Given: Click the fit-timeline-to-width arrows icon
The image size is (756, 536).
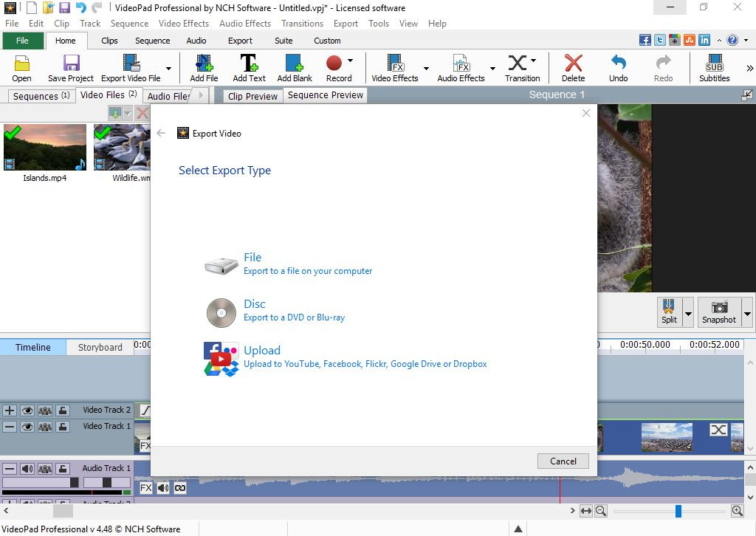Looking at the screenshot, I should tap(585, 510).
